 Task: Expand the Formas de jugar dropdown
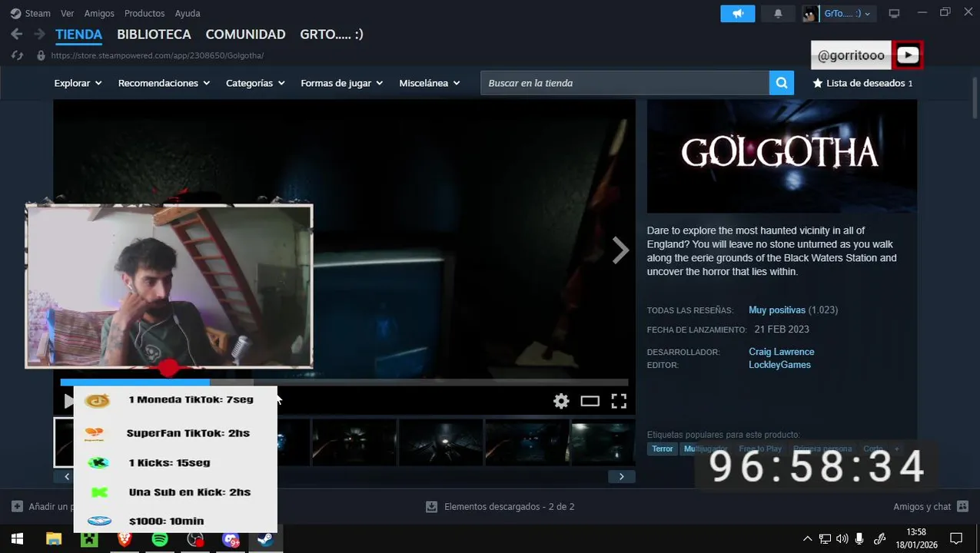342,83
